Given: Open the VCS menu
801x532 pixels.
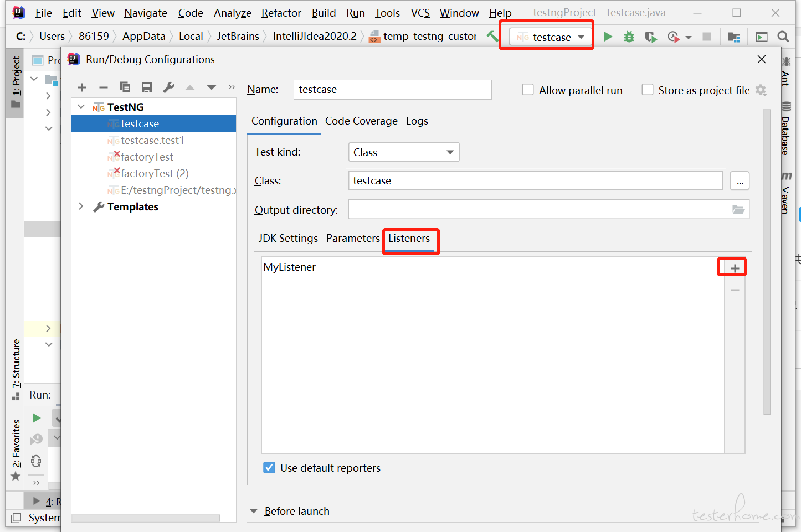Looking at the screenshot, I should point(420,13).
